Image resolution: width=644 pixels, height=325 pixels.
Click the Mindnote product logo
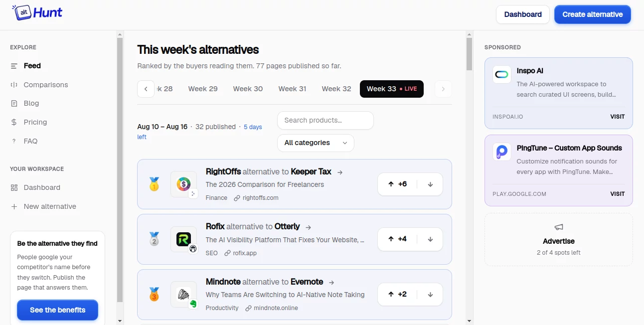(183, 295)
